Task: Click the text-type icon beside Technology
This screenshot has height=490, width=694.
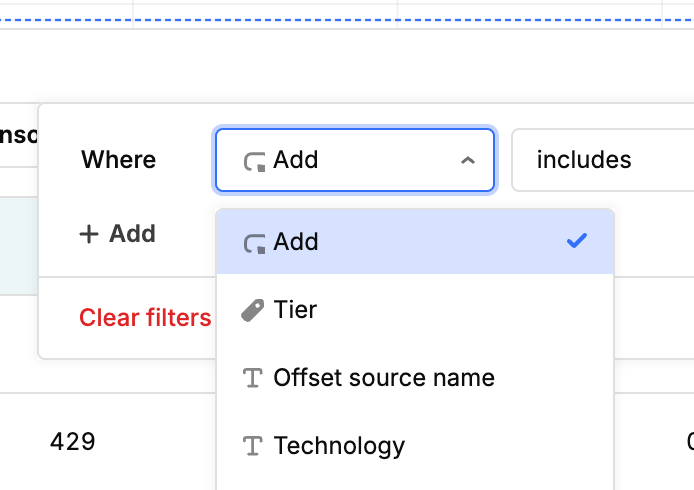Action: click(254, 446)
